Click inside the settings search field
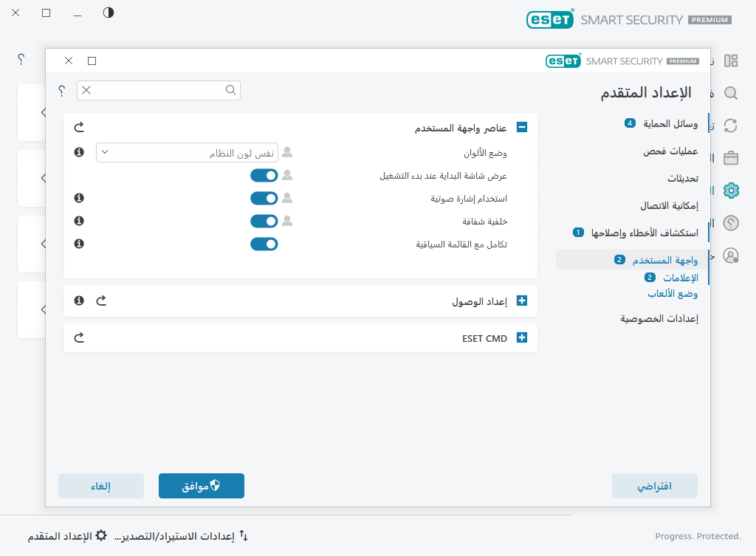The image size is (756, 556). coord(159,89)
